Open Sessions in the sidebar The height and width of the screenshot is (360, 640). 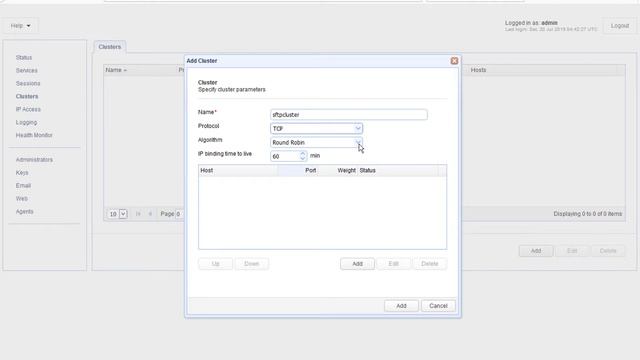pyautogui.click(x=28, y=83)
